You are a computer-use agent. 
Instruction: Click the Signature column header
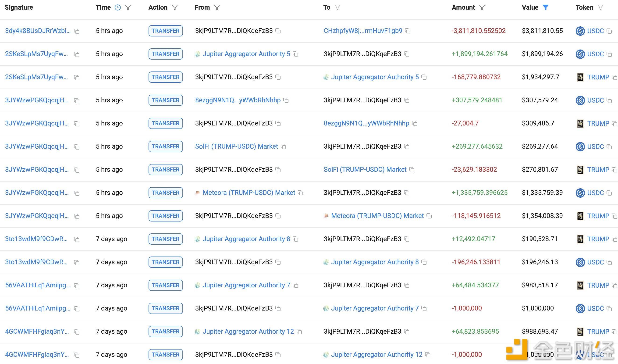[19, 7]
